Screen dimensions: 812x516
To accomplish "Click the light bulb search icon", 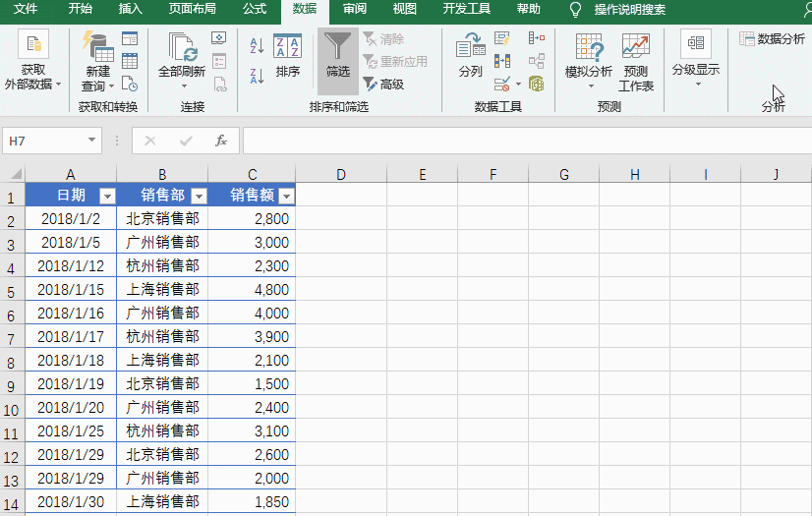I will 575,9.
